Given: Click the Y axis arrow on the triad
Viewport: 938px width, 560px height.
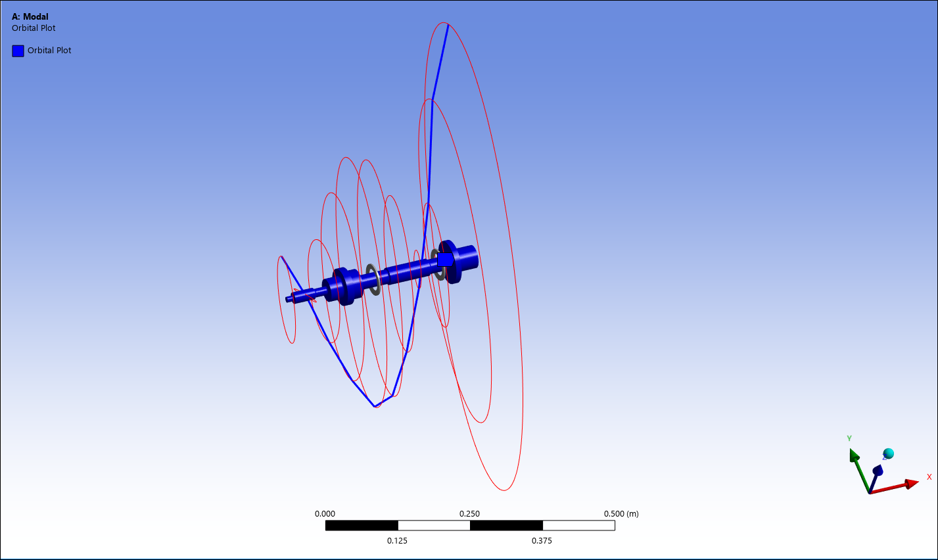Looking at the screenshot, I should pos(855,455).
